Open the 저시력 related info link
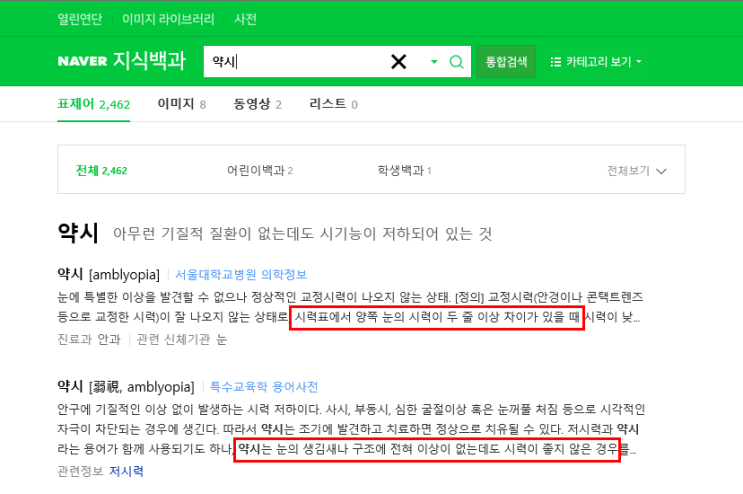Screen dimensions: 743x494 pyautogui.click(x=126, y=471)
